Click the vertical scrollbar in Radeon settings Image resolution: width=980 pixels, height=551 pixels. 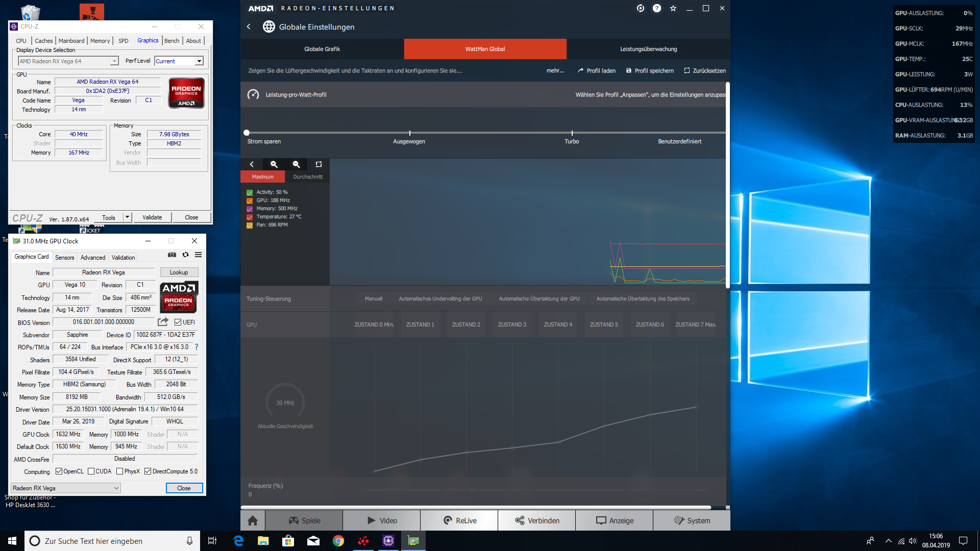[727, 185]
